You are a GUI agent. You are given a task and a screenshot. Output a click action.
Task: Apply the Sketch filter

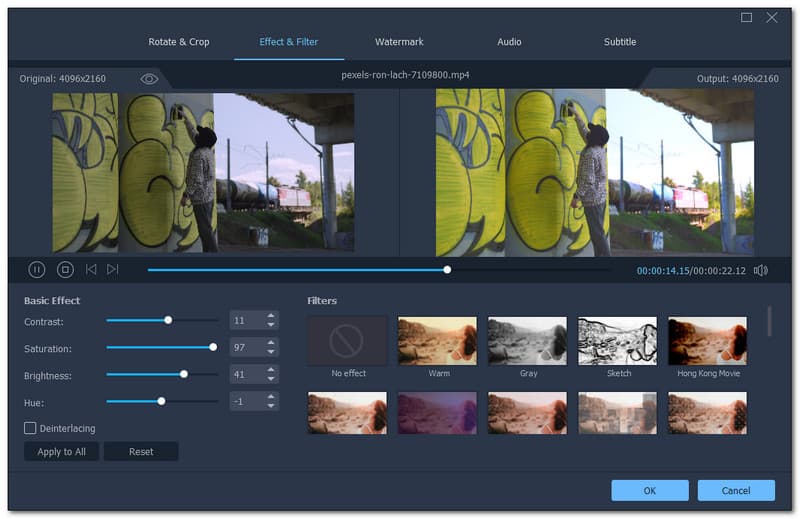tap(618, 342)
